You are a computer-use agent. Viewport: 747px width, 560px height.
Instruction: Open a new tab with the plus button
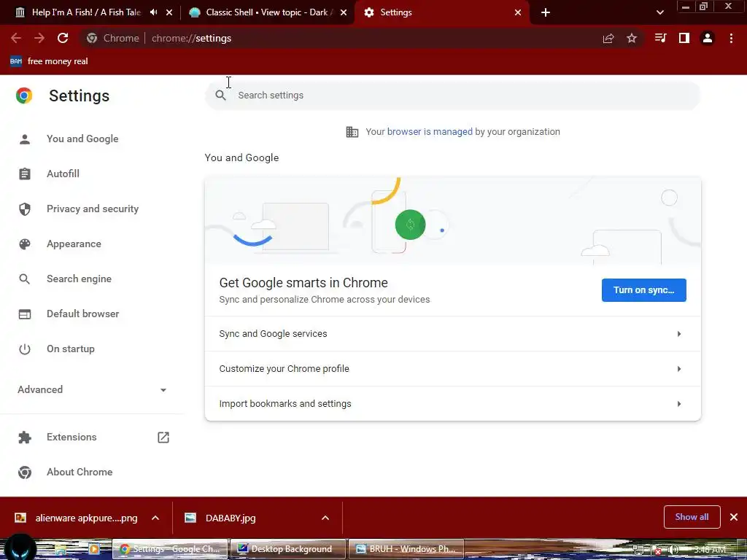coord(546,12)
